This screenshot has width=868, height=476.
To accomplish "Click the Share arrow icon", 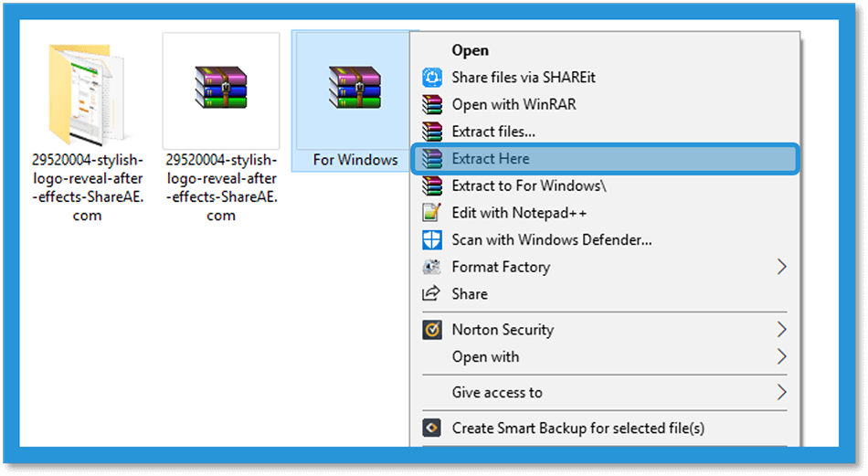I will 431,293.
